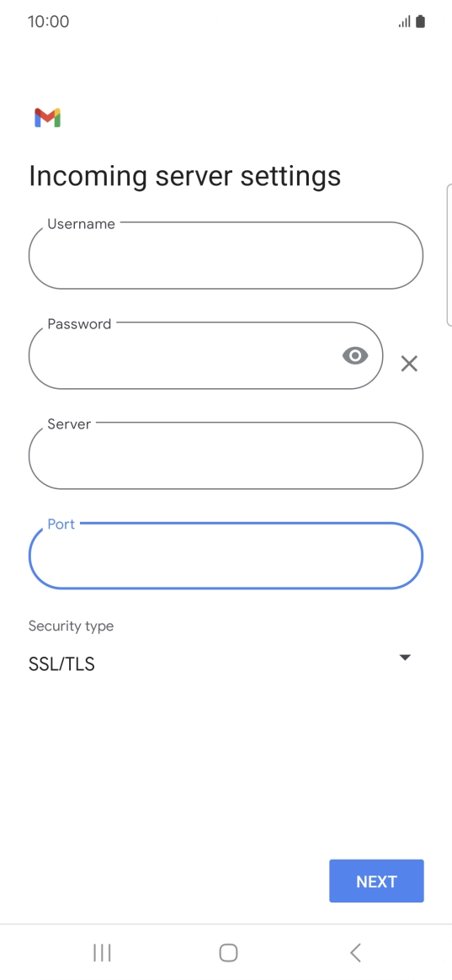Image resolution: width=452 pixels, height=980 pixels.
Task: Tap the battery status icon
Action: [421, 22]
